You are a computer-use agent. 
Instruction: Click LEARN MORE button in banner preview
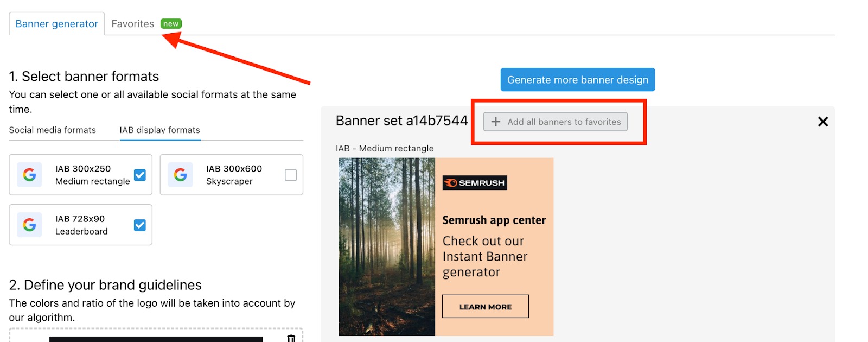pyautogui.click(x=486, y=307)
